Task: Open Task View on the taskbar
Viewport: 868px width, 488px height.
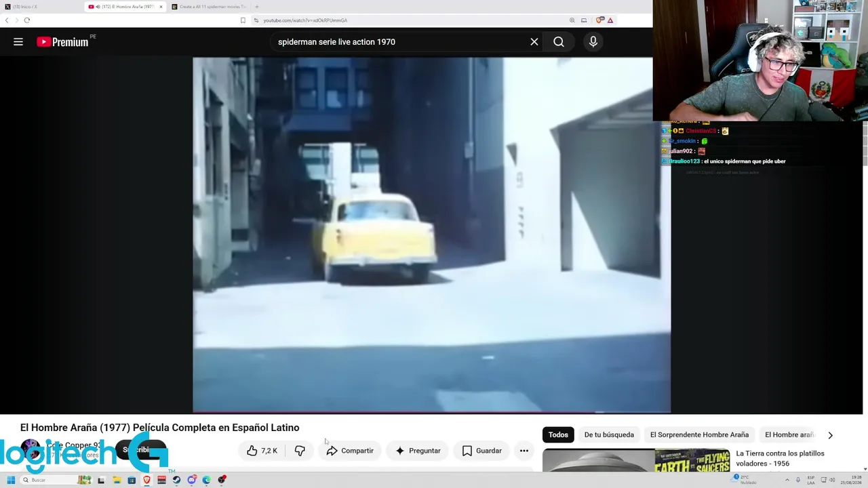Action: (x=101, y=480)
